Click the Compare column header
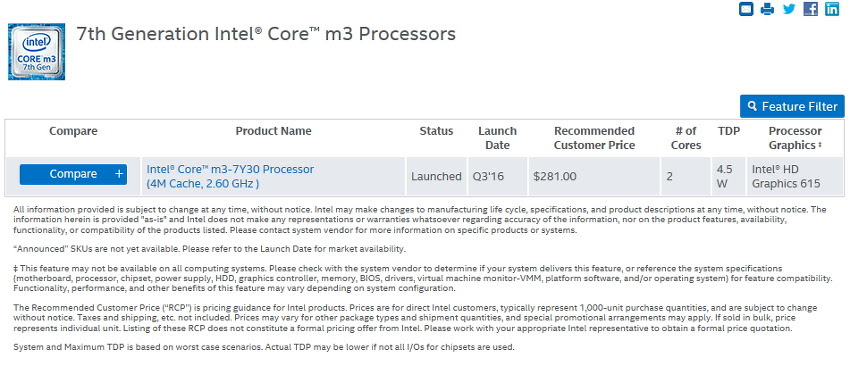 [x=73, y=131]
